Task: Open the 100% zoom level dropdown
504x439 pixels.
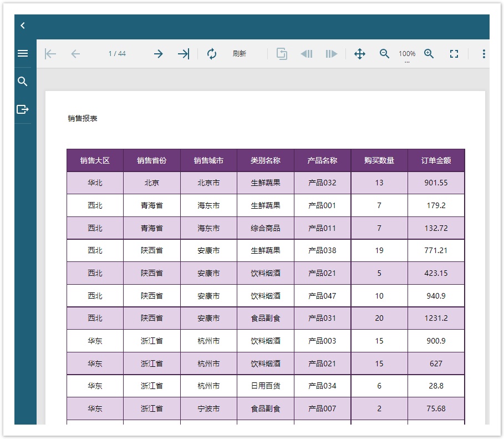Action: [x=407, y=54]
